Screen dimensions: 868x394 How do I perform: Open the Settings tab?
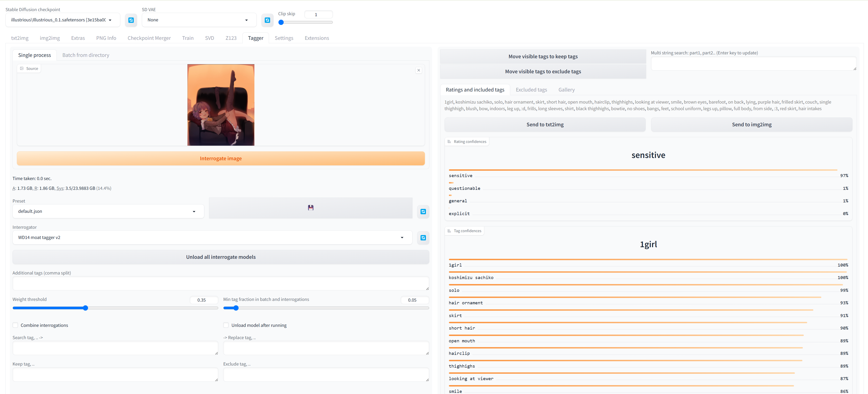pos(284,38)
